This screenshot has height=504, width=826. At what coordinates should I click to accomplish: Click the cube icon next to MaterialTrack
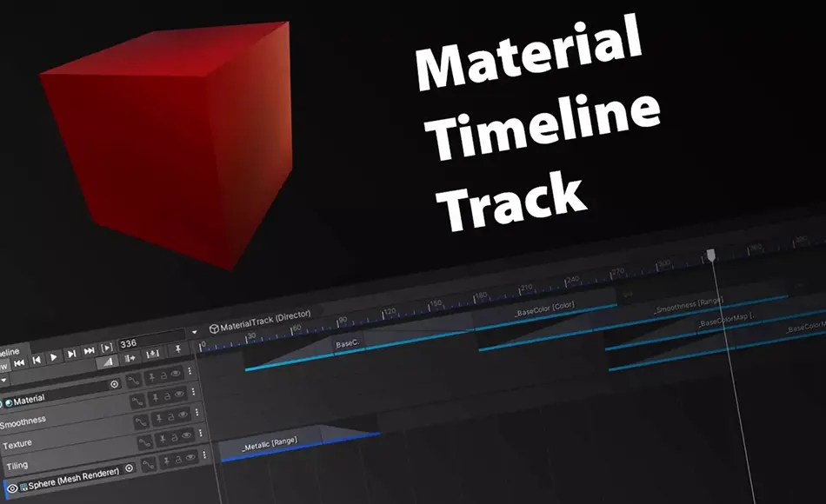pos(214,328)
